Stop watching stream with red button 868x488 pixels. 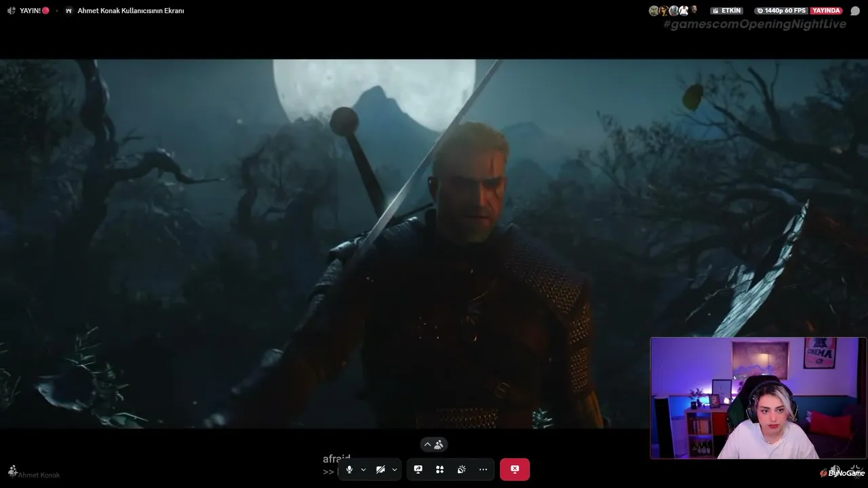coord(515,470)
